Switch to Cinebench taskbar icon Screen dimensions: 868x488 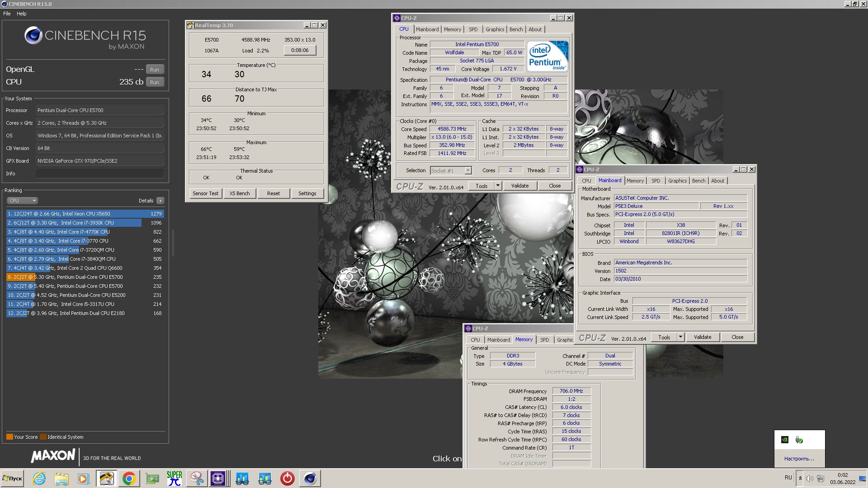(310, 479)
